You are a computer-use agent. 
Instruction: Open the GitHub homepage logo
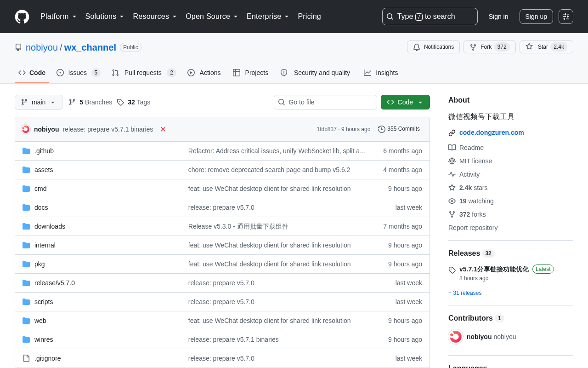(x=22, y=17)
